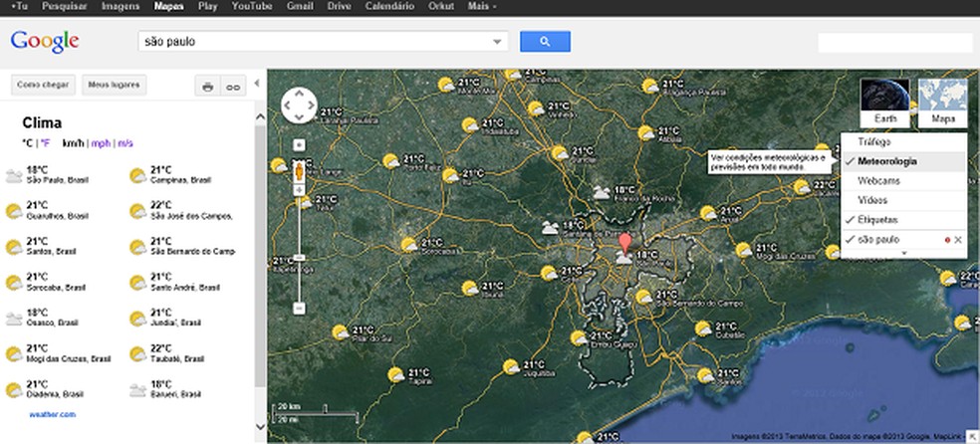Viewport: 980px width, 444px height.
Task: Click the pan navigation compass control
Action: [299, 105]
